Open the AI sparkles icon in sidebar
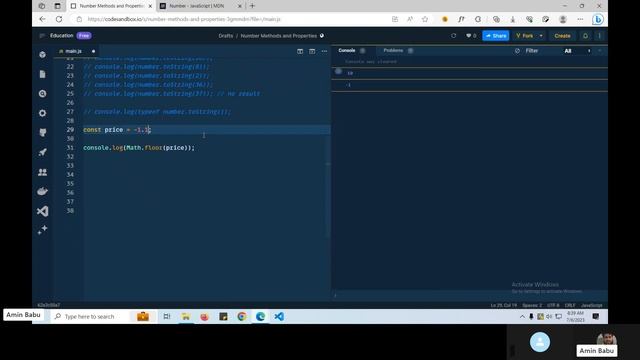Screen dimensions: 640x360 click(x=42, y=230)
